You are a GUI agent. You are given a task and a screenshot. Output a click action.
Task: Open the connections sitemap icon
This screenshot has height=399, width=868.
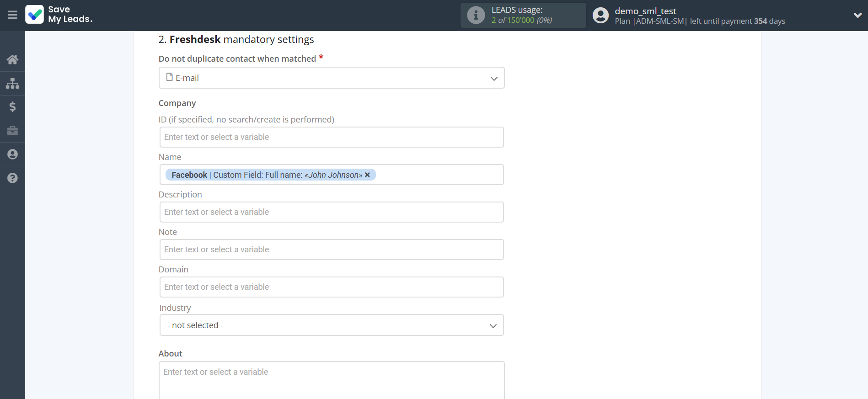point(12,83)
